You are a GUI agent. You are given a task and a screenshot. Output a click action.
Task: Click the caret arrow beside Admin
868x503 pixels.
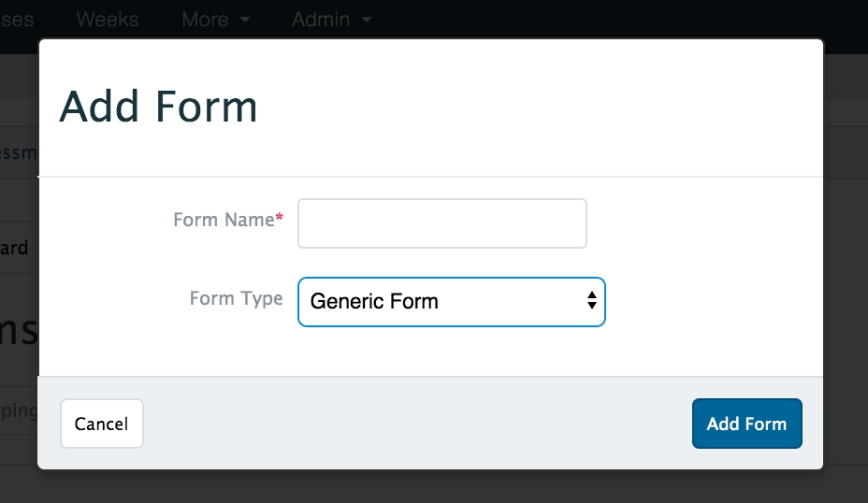point(366,20)
